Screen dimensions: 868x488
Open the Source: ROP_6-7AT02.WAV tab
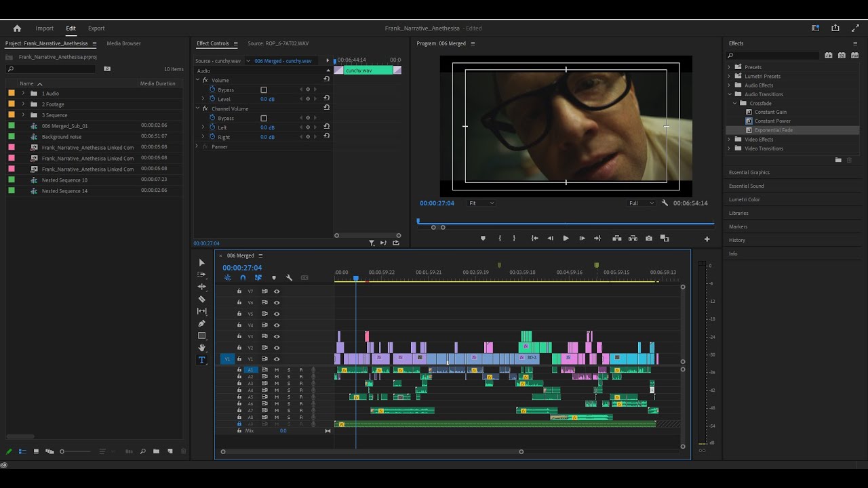click(278, 43)
